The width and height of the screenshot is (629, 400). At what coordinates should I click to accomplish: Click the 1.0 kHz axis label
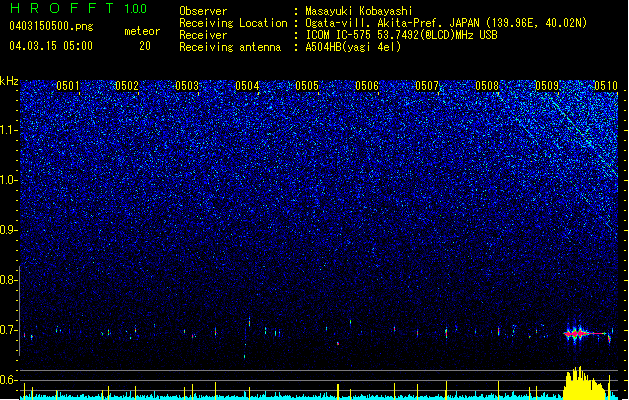coord(9,180)
